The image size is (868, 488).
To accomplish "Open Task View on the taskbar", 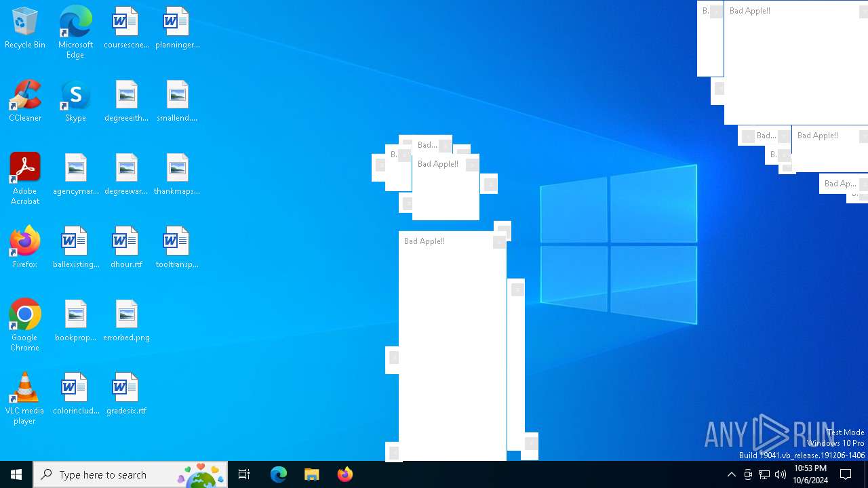I will coord(244,474).
